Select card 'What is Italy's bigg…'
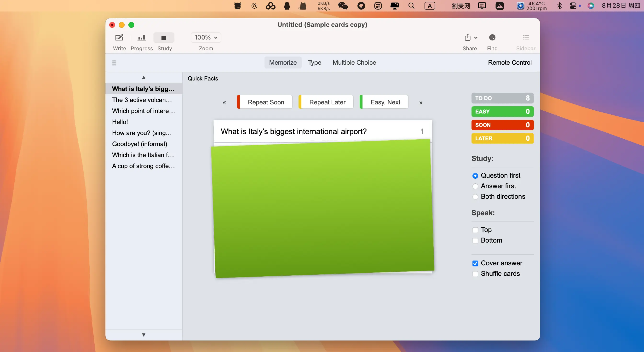The image size is (644, 352). (x=144, y=89)
